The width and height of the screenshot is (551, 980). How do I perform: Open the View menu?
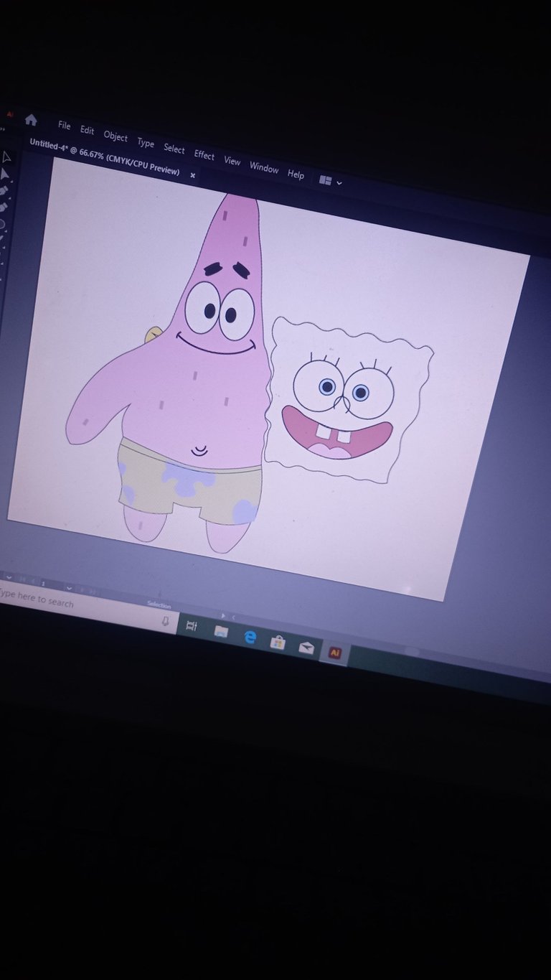coord(232,161)
